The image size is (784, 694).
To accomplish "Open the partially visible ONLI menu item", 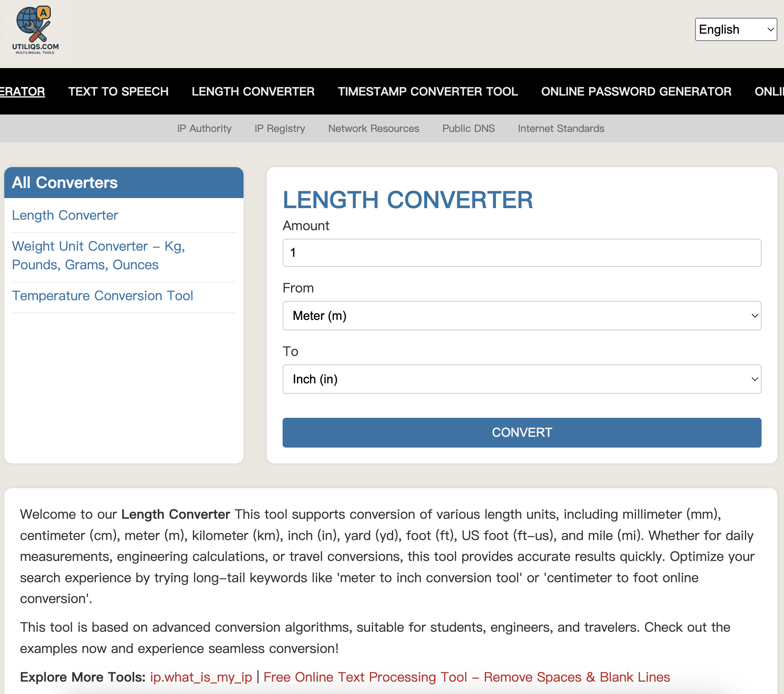I will pos(769,91).
